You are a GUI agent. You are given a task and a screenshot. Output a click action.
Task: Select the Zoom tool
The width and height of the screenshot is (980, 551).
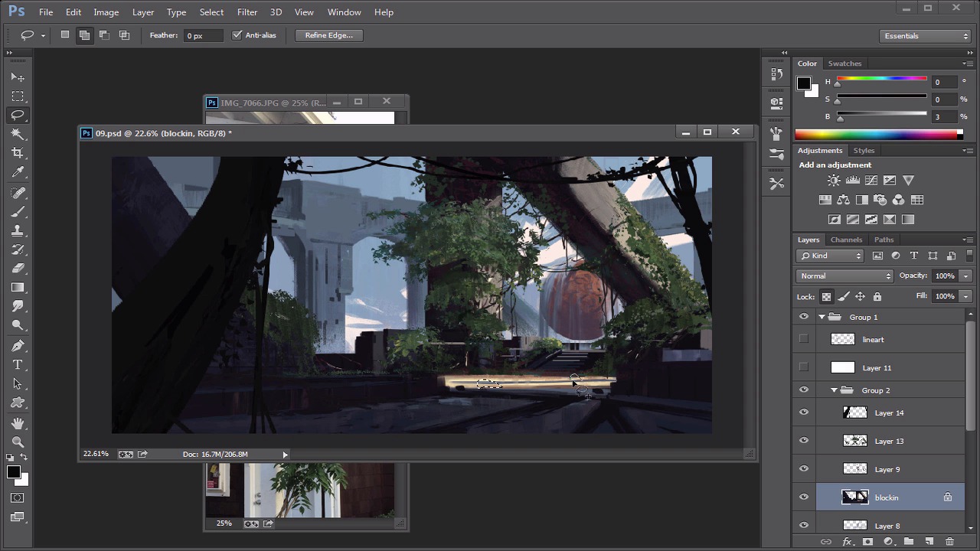click(18, 442)
